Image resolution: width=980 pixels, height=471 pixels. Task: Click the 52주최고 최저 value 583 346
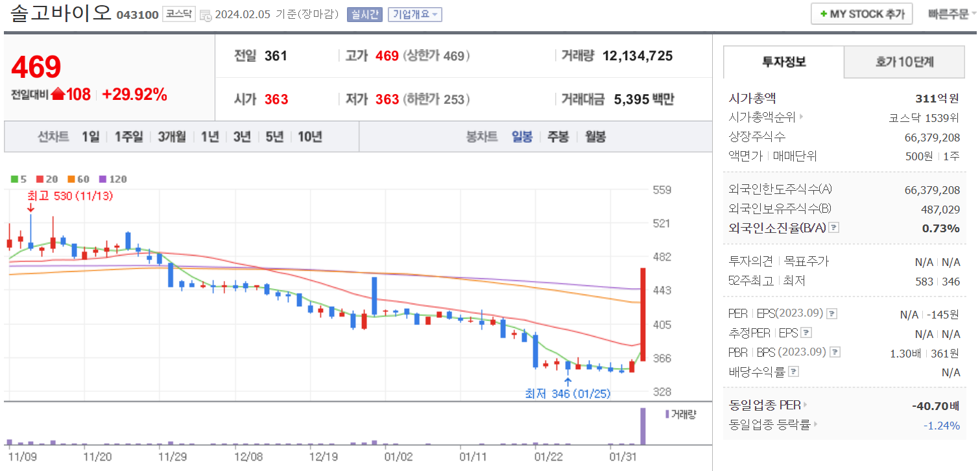939,282
